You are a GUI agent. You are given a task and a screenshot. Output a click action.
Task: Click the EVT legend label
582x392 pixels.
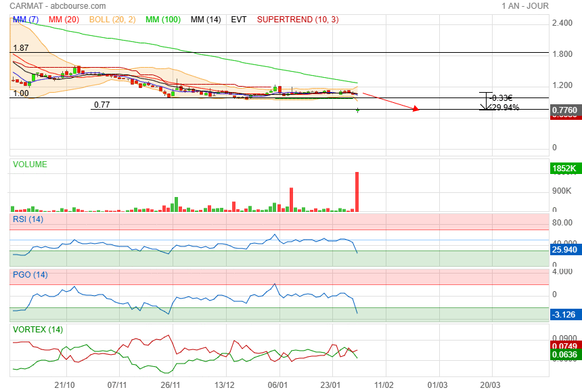coord(239,20)
